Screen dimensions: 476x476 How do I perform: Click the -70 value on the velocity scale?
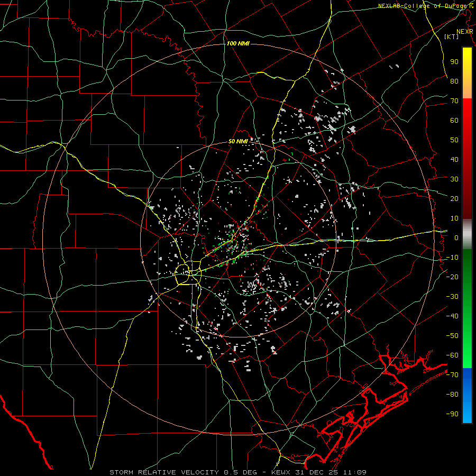click(x=452, y=375)
